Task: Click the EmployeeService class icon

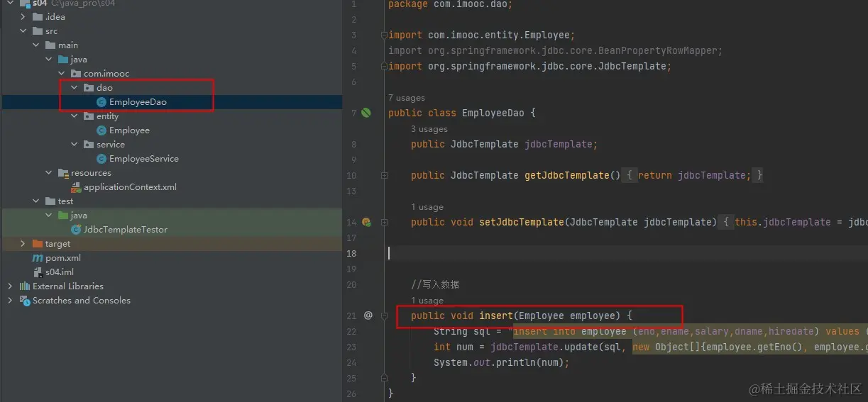Action: (101, 159)
